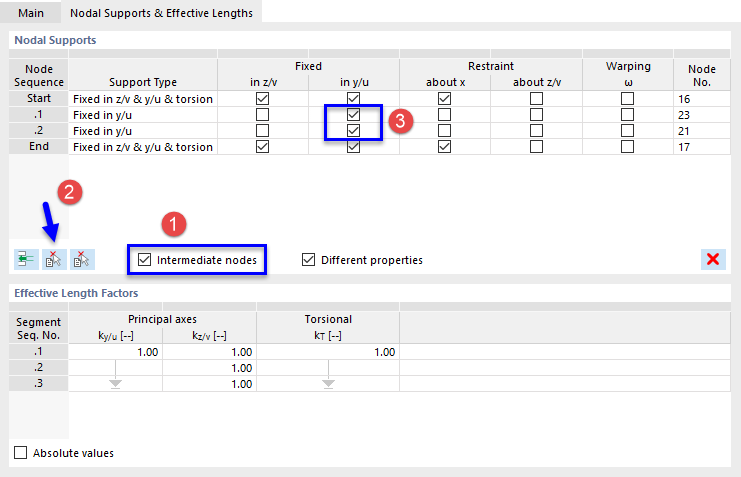Uncheck the Intermediate nodes checkbox
Viewport: 741px width, 477px height.
145,260
